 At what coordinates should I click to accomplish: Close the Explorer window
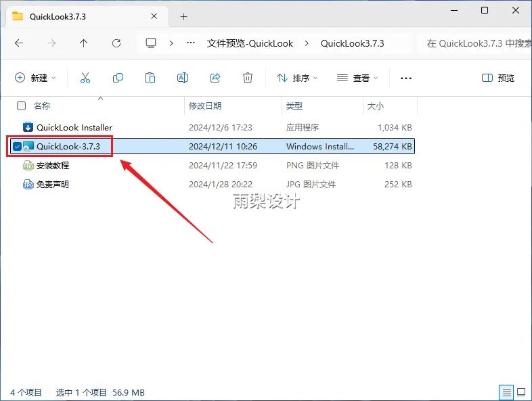(516, 11)
